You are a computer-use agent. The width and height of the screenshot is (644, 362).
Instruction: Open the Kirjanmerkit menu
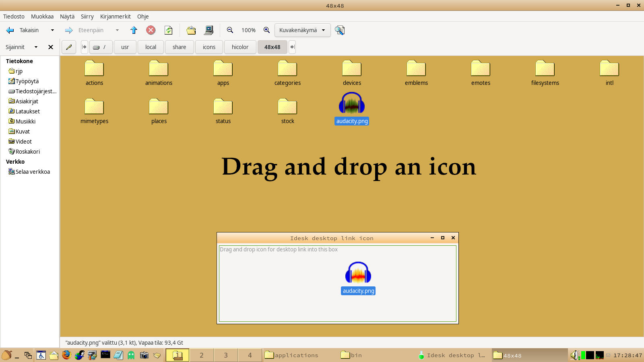pos(115,16)
